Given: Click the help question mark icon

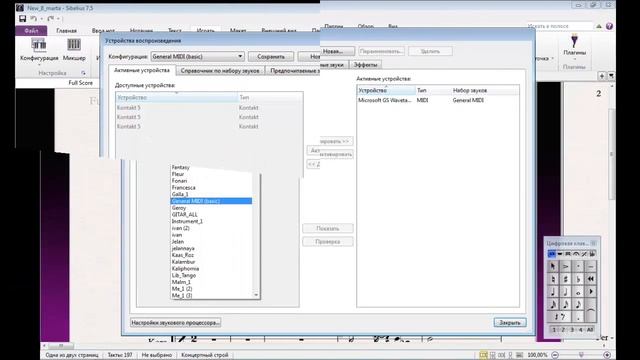Looking at the screenshot, I should (x=609, y=26).
